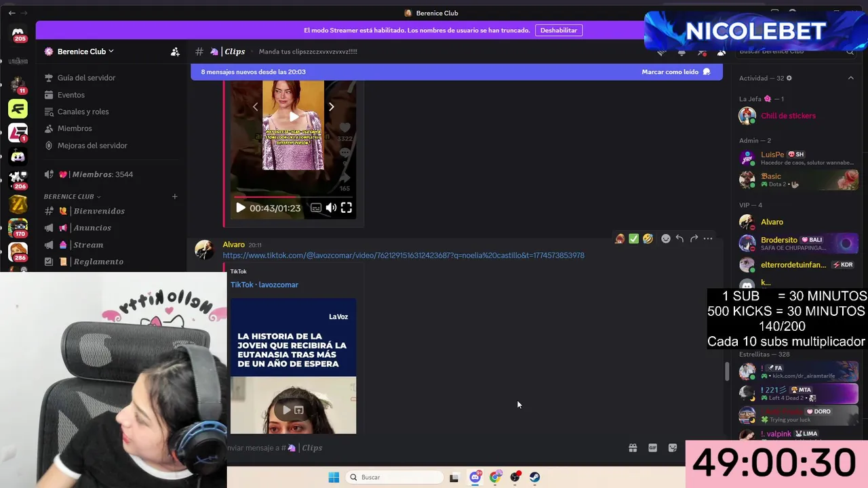Viewport: 868px width, 488px height.
Task: Open the server icon with badge 206
Action: (18, 180)
